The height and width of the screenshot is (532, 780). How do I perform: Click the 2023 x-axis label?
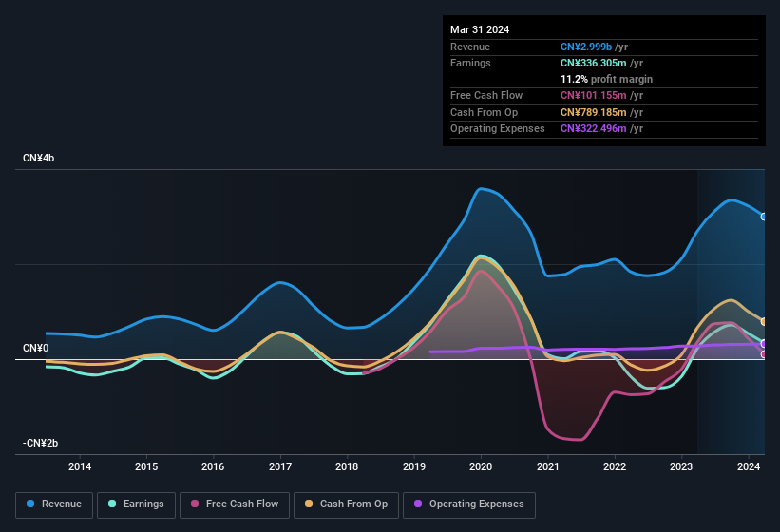pyautogui.click(x=681, y=466)
